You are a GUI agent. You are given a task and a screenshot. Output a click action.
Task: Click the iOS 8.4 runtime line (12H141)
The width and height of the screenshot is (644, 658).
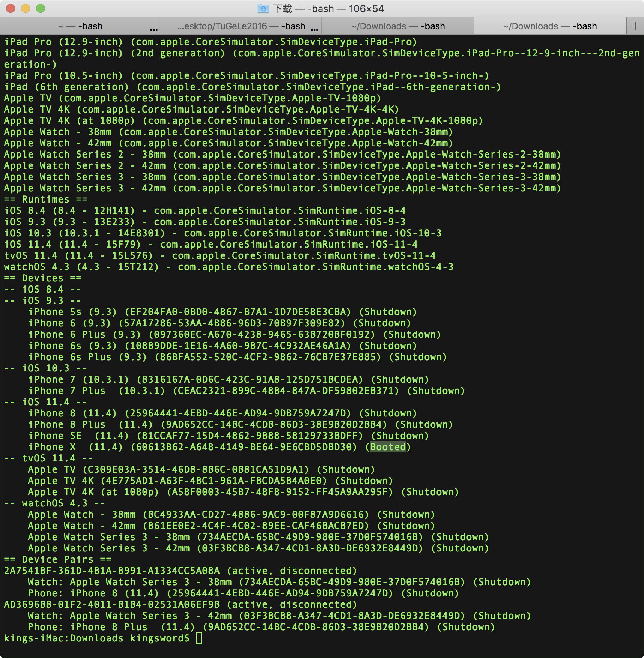[205, 210]
